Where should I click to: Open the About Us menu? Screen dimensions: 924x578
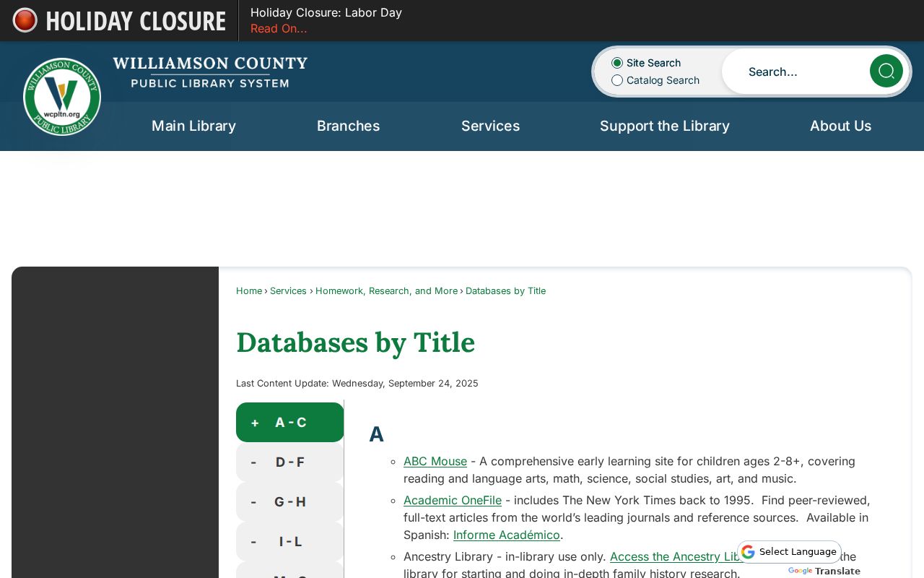click(x=840, y=126)
